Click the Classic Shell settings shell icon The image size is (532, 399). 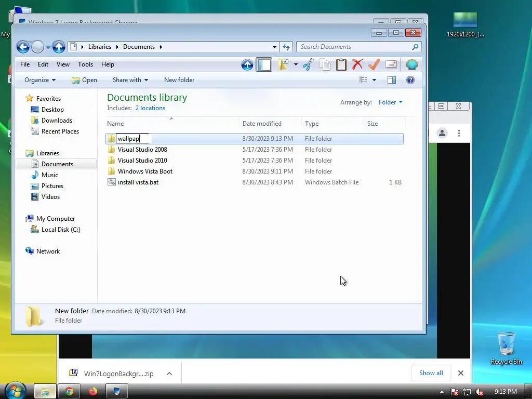pos(411,64)
